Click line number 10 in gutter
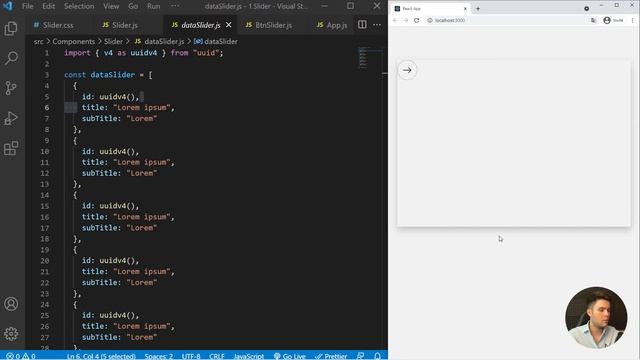Viewport: 640px width, 360px height. point(45,151)
